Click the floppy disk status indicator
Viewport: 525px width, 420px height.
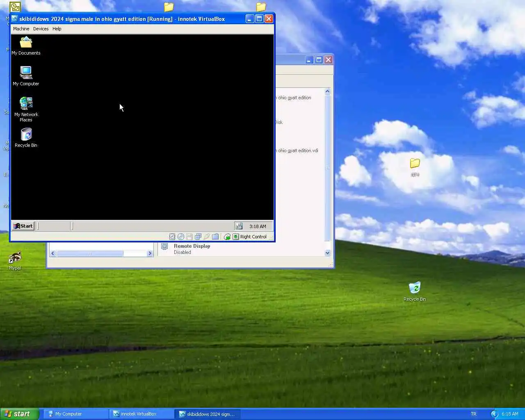click(189, 237)
